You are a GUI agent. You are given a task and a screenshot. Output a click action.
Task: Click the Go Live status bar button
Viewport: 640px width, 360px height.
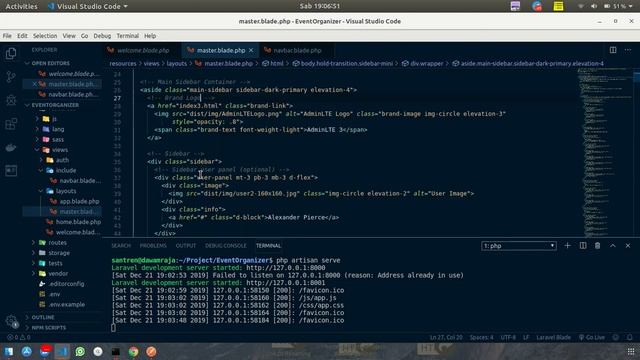point(592,338)
